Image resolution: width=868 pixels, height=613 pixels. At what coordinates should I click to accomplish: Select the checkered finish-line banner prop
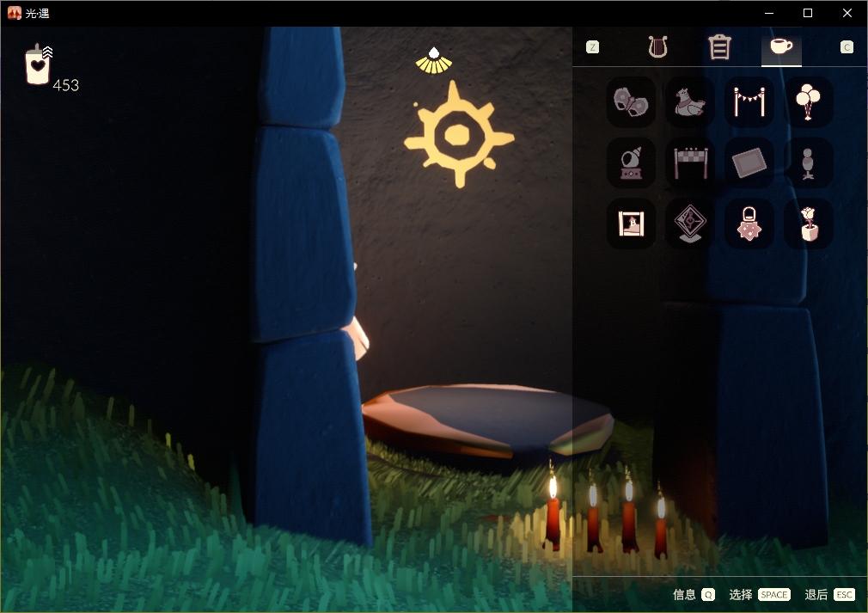coord(690,162)
